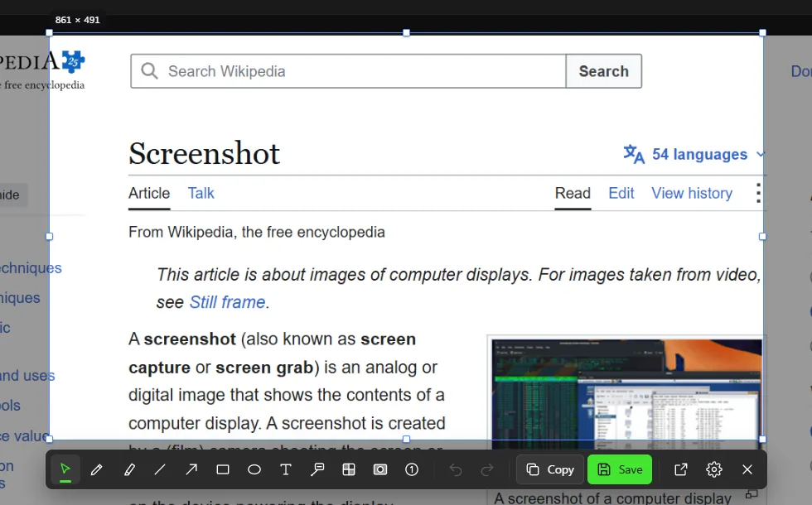Select the mosaic grid tool
812x505 pixels.
tap(349, 469)
